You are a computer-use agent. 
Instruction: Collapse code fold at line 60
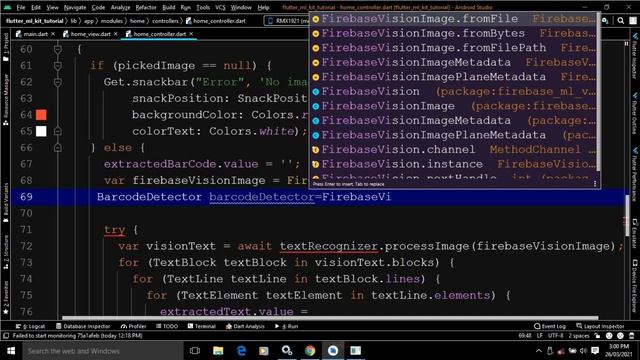pyautogui.click(x=58, y=49)
